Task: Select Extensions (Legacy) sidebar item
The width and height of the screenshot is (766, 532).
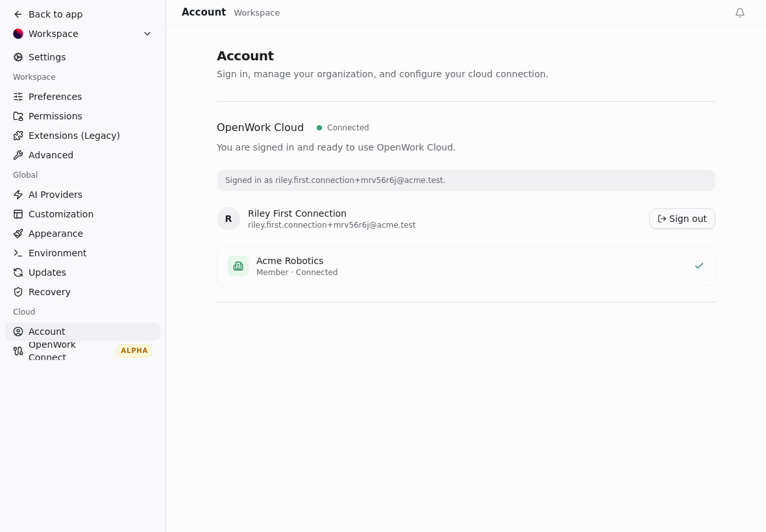Action: tap(82, 136)
